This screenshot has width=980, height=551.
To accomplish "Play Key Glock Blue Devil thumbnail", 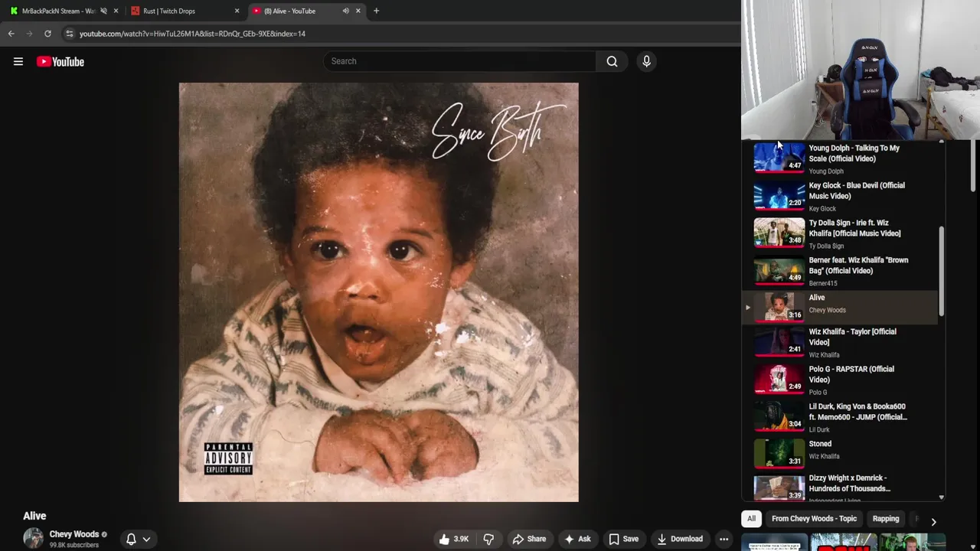I will 779,194.
